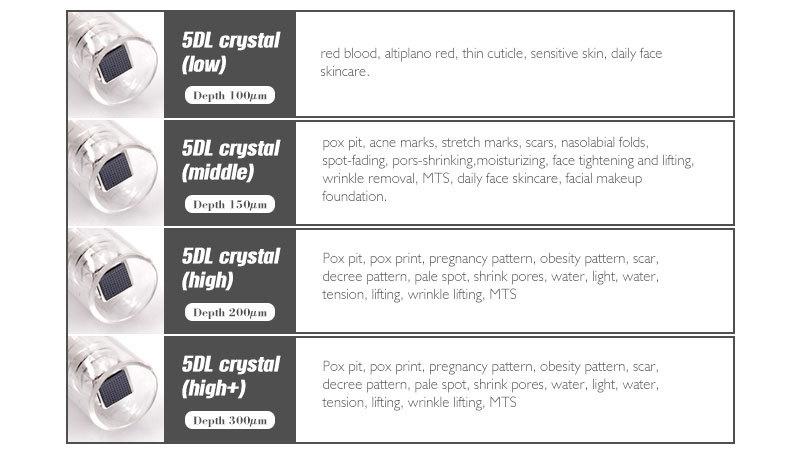Click the 'pox pit, acne marks' description text
Viewport: 800px width, 452px height.
point(508,169)
